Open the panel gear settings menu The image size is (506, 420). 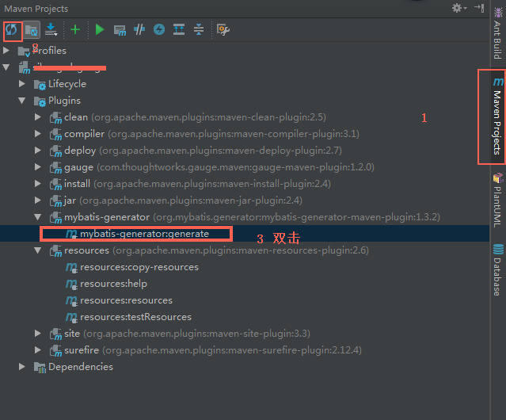(459, 8)
